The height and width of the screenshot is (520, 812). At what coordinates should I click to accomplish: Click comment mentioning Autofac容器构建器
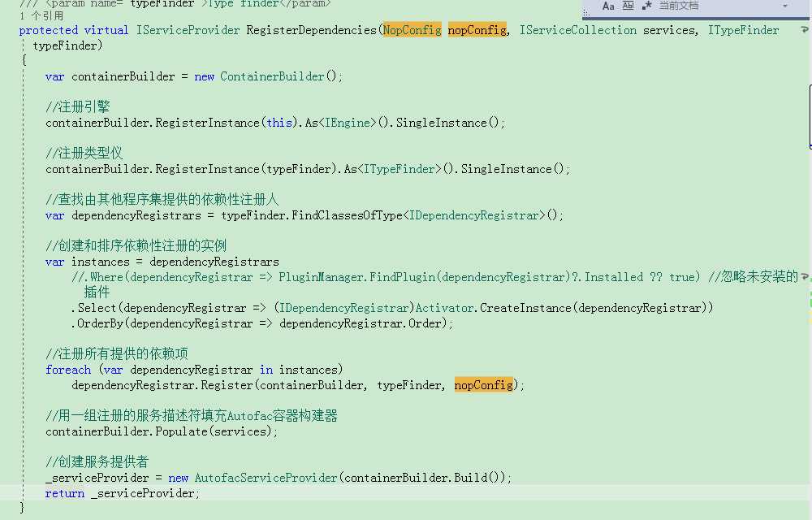pos(192,415)
